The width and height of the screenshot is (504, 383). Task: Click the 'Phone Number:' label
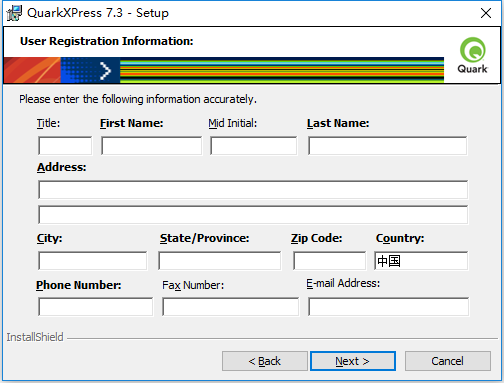79,285
